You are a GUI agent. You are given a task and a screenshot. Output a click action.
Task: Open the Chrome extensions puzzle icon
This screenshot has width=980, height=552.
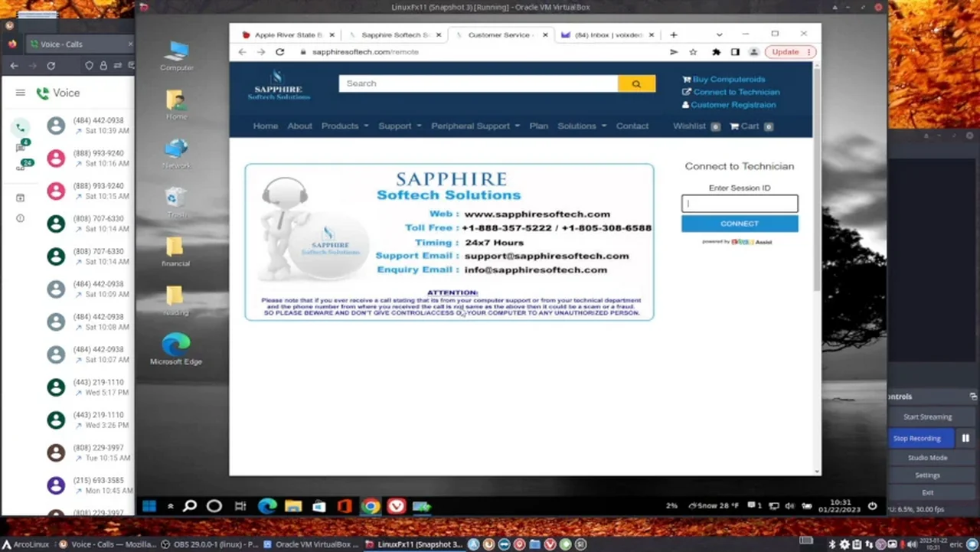[x=716, y=52]
